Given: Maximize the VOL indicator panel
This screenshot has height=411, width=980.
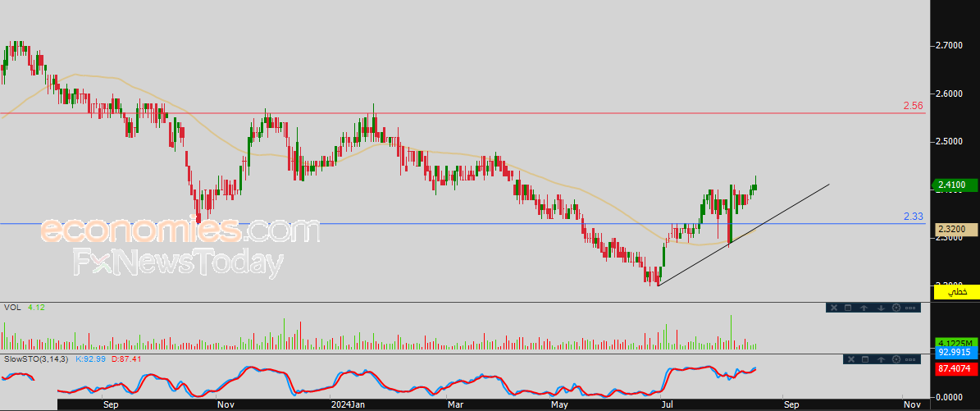Looking at the screenshot, I should [848, 308].
